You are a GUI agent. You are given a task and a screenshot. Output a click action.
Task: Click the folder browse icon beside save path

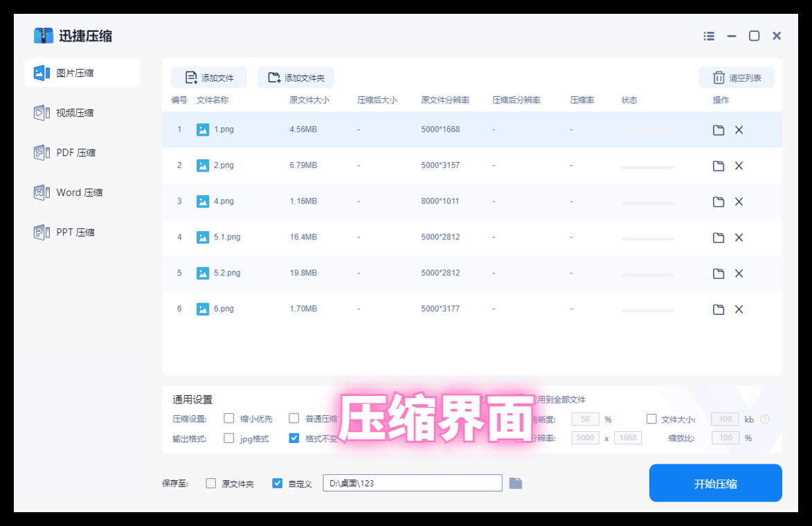[x=515, y=482]
